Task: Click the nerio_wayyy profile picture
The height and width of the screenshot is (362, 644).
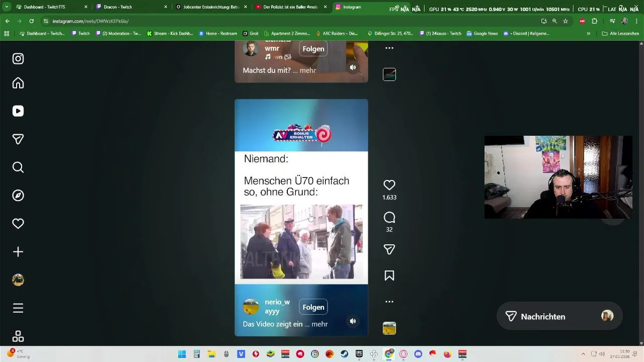Action: (251, 307)
